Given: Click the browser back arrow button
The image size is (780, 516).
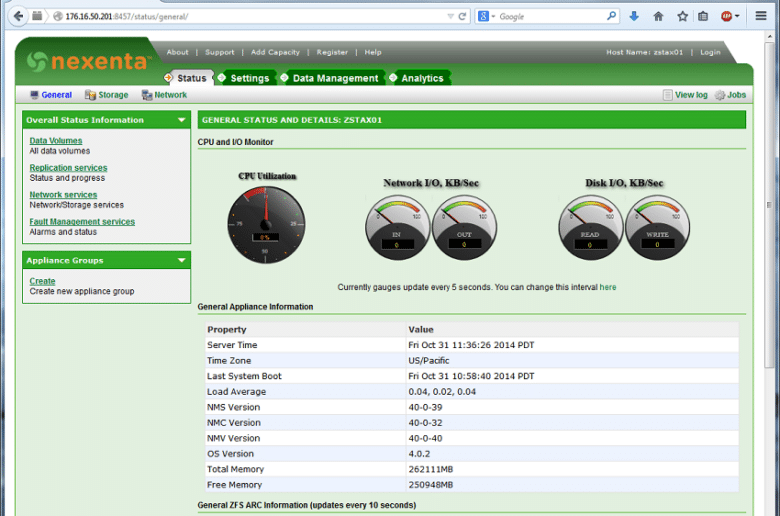Looking at the screenshot, I should tap(18, 16).
